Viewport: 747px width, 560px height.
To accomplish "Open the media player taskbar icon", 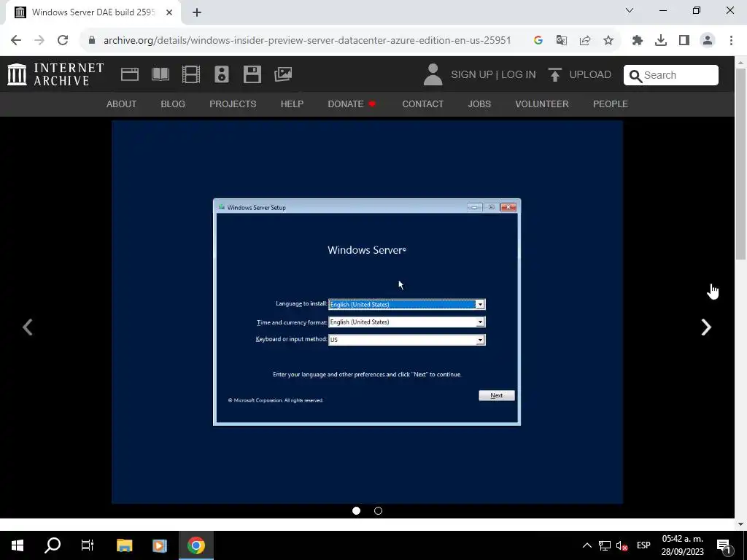I will tap(160, 545).
